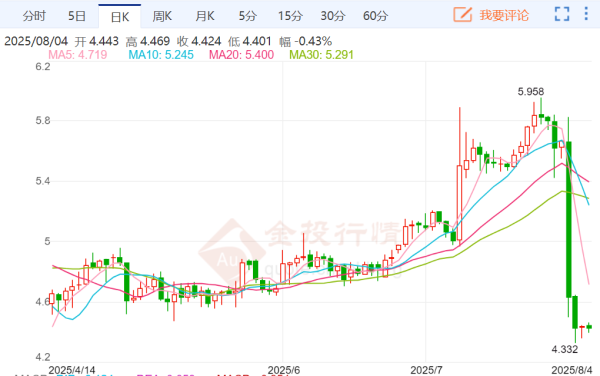Open the vertical three-dot more menu
This screenshot has width=600, height=376.
click(x=586, y=14)
